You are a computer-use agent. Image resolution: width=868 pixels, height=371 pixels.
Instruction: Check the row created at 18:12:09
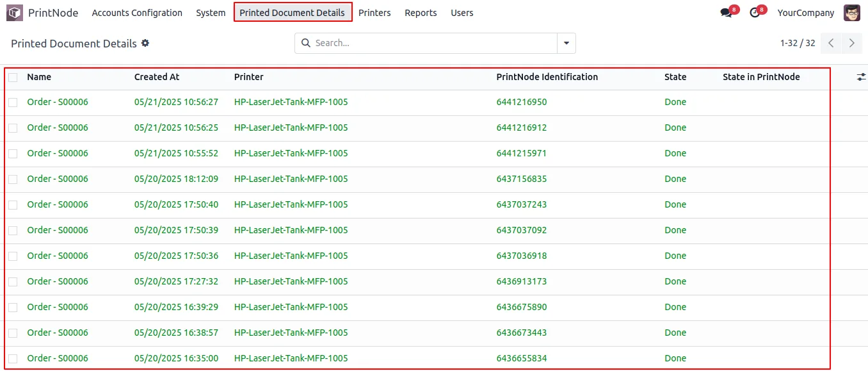[13, 179]
